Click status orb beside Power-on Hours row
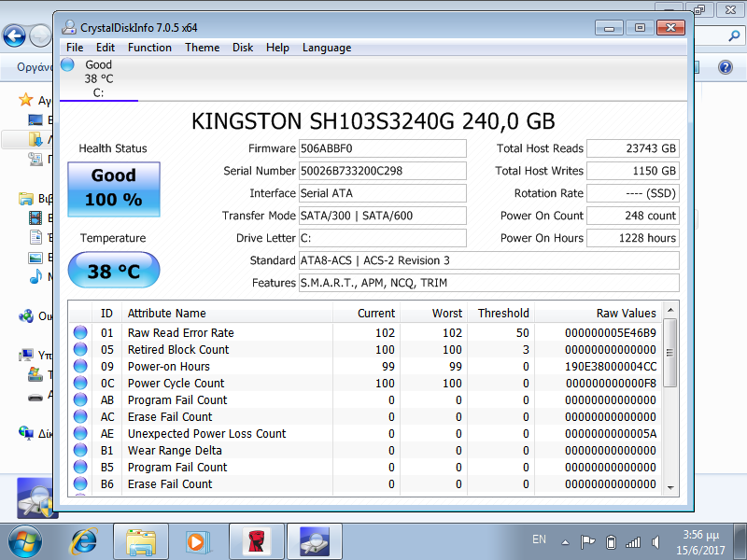The height and width of the screenshot is (560, 747). click(x=80, y=366)
